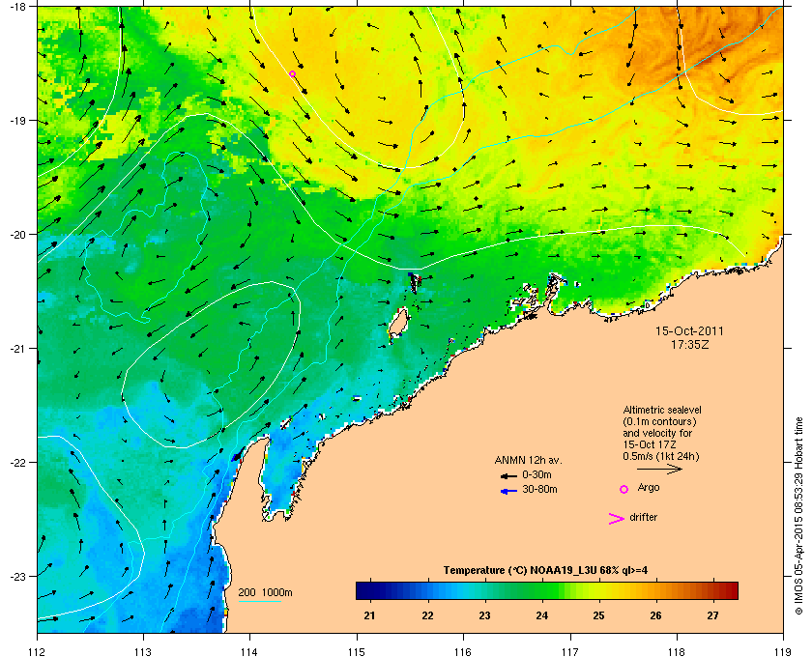The image size is (812, 657).
Task: Click the longitude axis label 118
Action: (x=677, y=651)
